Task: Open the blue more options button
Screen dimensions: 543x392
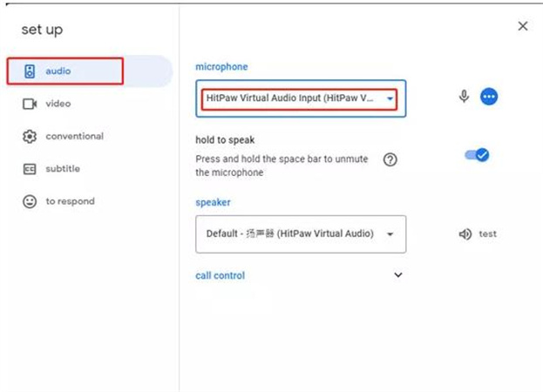Action: pyautogui.click(x=489, y=97)
